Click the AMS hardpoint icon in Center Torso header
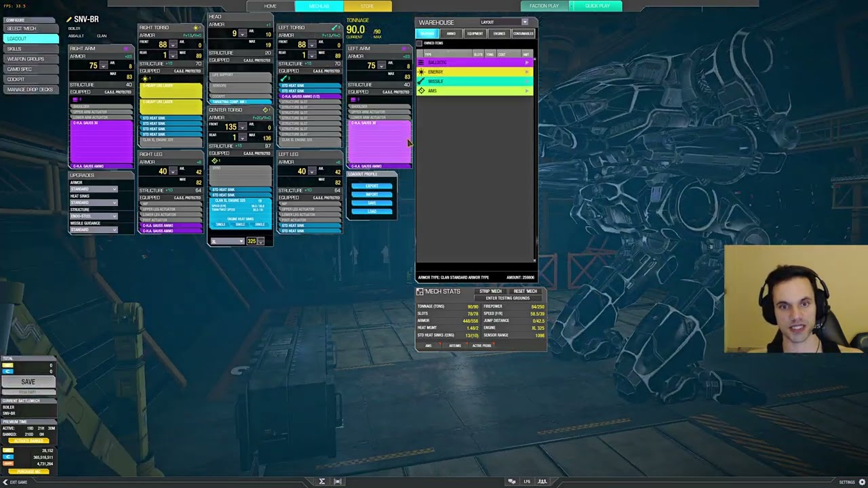The width and height of the screenshot is (868, 488). [265, 110]
